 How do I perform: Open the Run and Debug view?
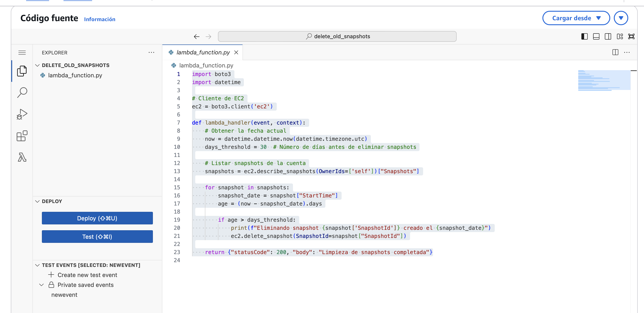point(22,114)
